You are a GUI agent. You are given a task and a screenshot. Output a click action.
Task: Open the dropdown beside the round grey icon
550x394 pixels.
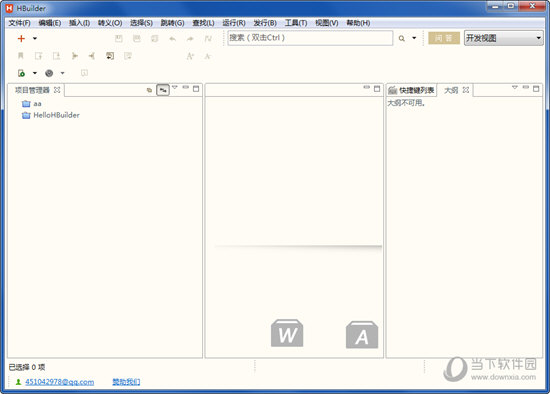(62, 73)
